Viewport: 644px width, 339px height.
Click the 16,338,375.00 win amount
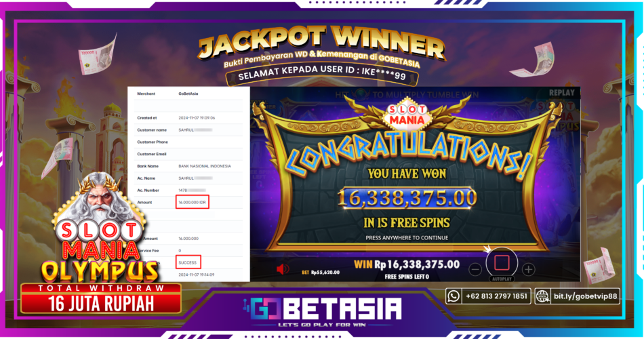pos(407,198)
